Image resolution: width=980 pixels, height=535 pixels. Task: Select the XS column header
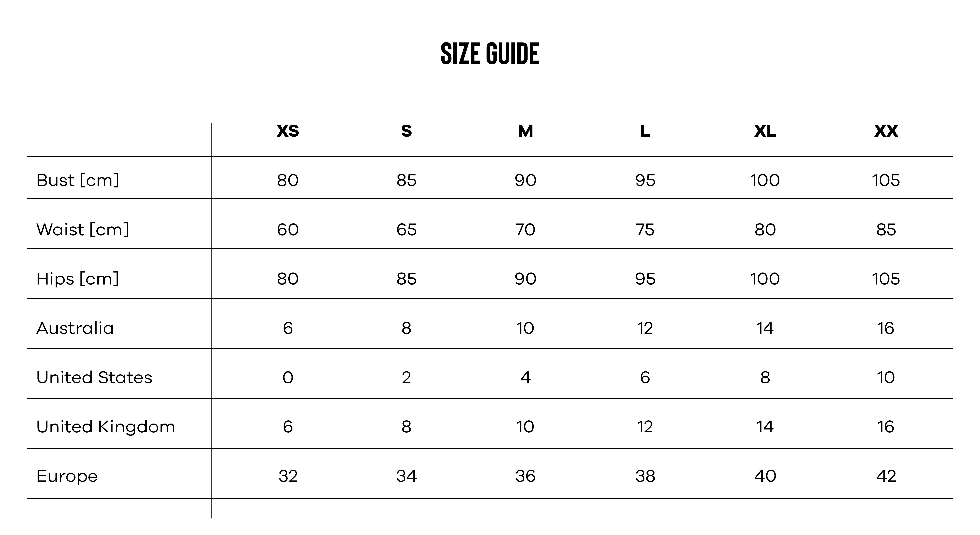288,131
